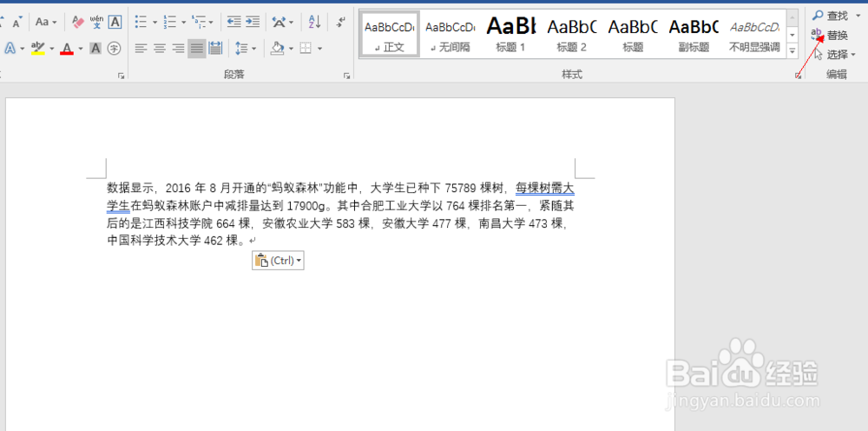The height and width of the screenshot is (431, 868).
Task: Select the 正文 (Normal) style
Action: click(390, 34)
